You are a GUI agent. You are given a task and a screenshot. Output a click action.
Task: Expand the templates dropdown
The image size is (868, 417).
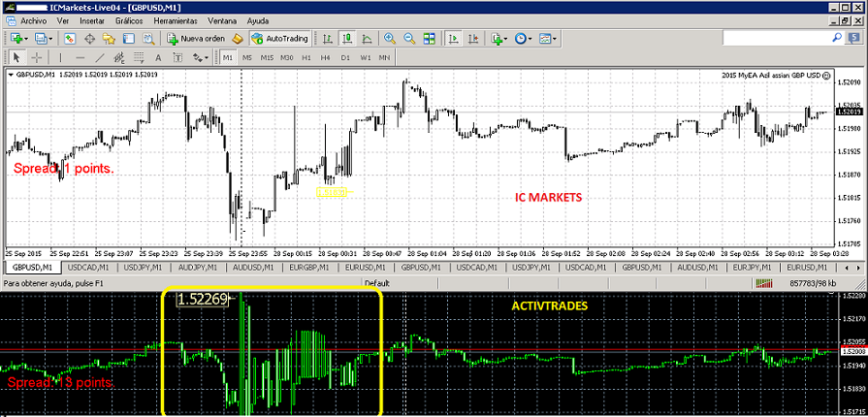(554, 39)
